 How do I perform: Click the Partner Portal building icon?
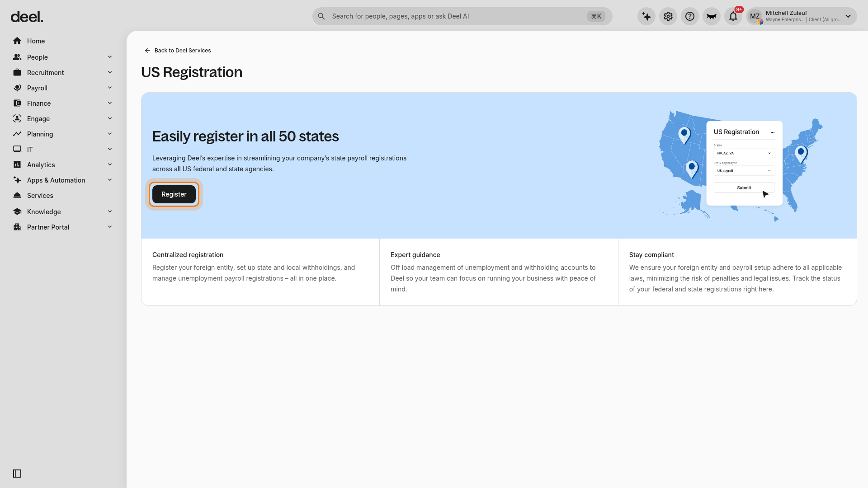click(x=17, y=227)
